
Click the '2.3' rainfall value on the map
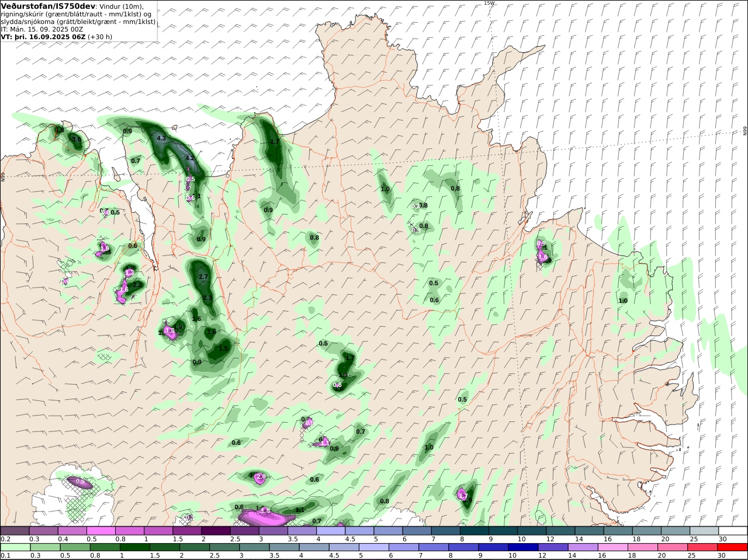(207, 298)
